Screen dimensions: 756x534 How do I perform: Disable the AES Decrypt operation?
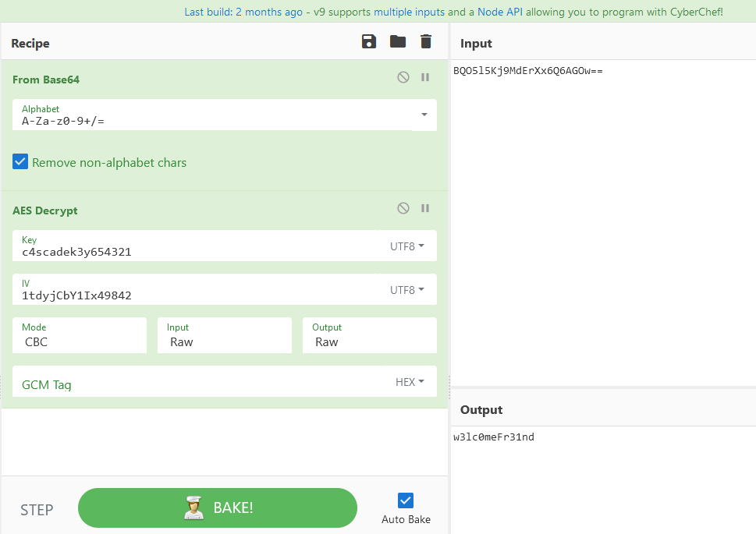(403, 207)
